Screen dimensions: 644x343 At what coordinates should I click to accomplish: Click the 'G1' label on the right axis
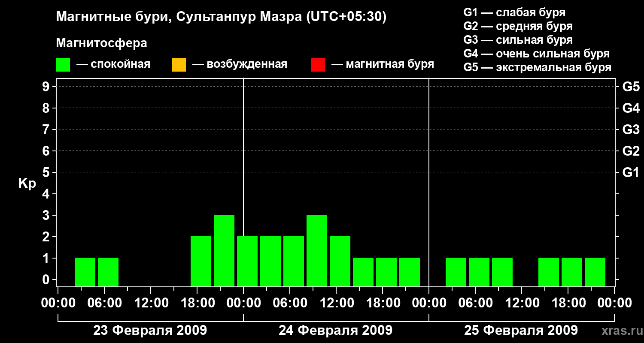click(631, 172)
